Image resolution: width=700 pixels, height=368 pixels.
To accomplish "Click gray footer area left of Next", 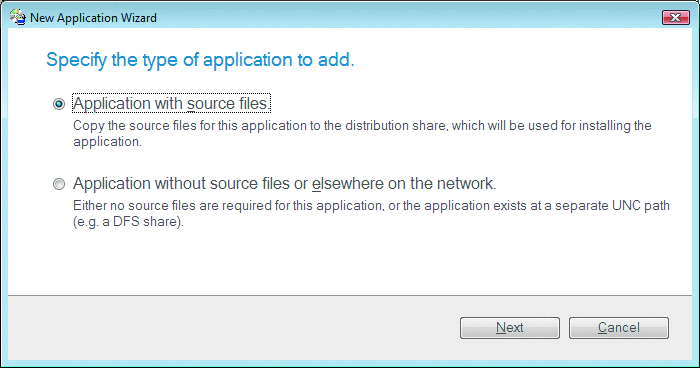I will 232,328.
